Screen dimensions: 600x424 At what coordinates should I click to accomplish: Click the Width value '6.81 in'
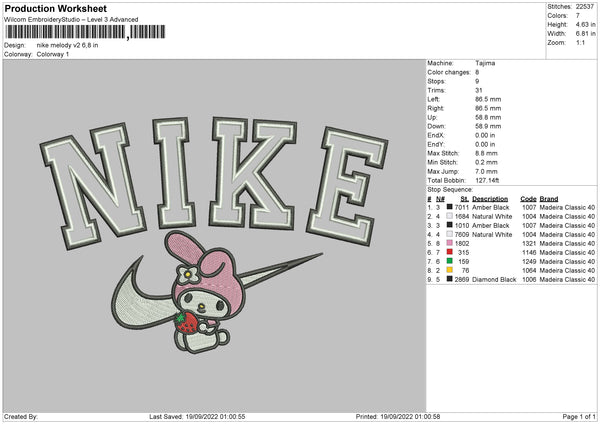pos(585,34)
